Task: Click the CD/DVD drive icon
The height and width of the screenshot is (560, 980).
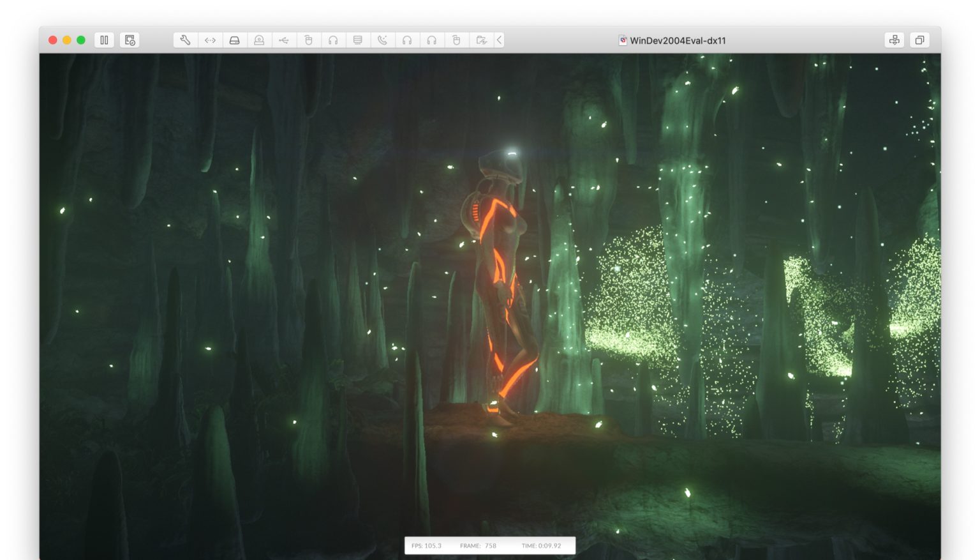Action: pyautogui.click(x=259, y=40)
